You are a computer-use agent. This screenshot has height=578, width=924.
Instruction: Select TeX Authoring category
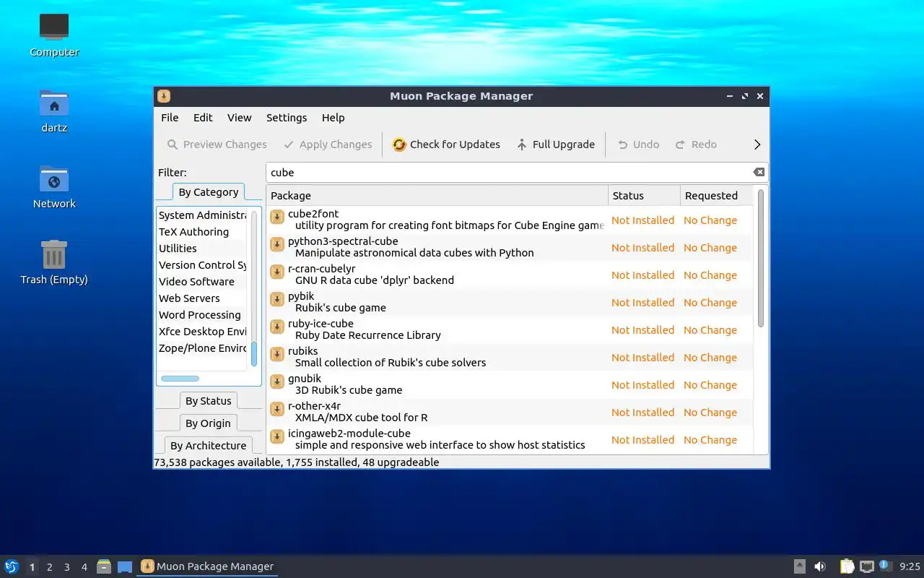[x=203, y=232]
